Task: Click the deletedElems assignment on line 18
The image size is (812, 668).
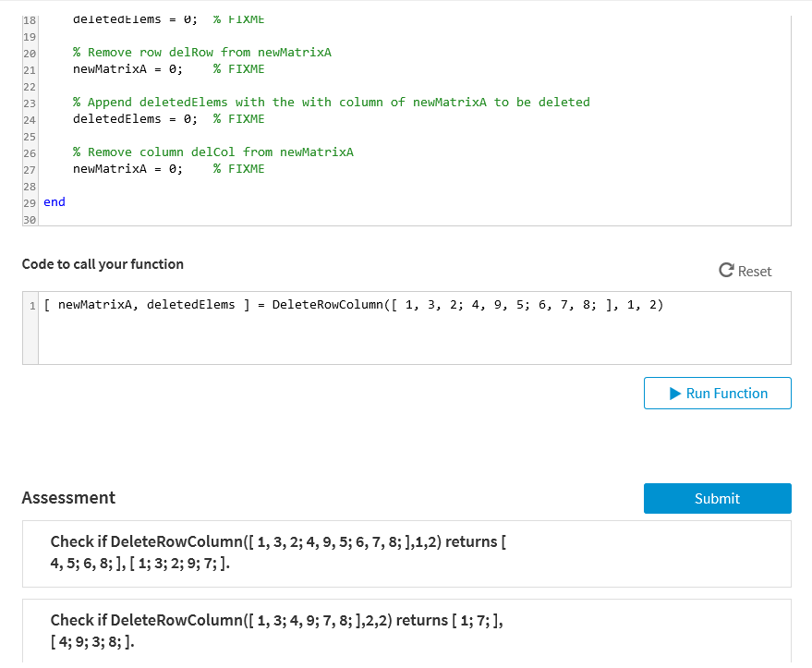Action: 125,18
